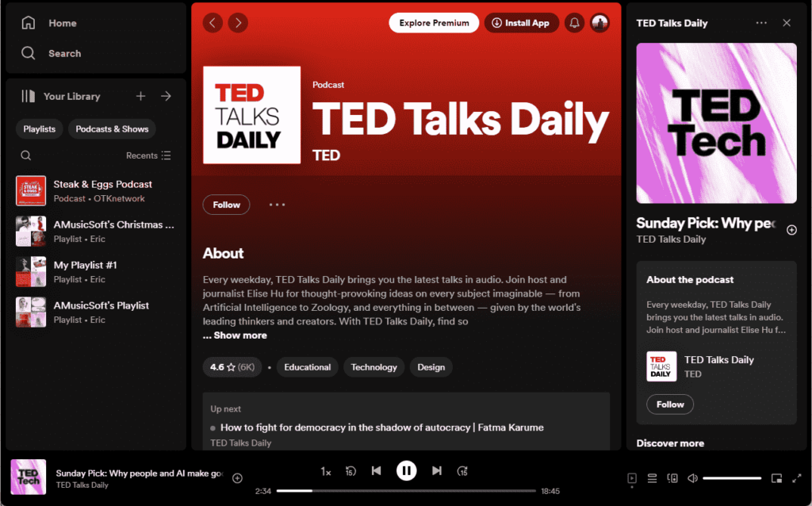This screenshot has width=812, height=506.
Task: Pause the currently playing episode
Action: pyautogui.click(x=406, y=470)
